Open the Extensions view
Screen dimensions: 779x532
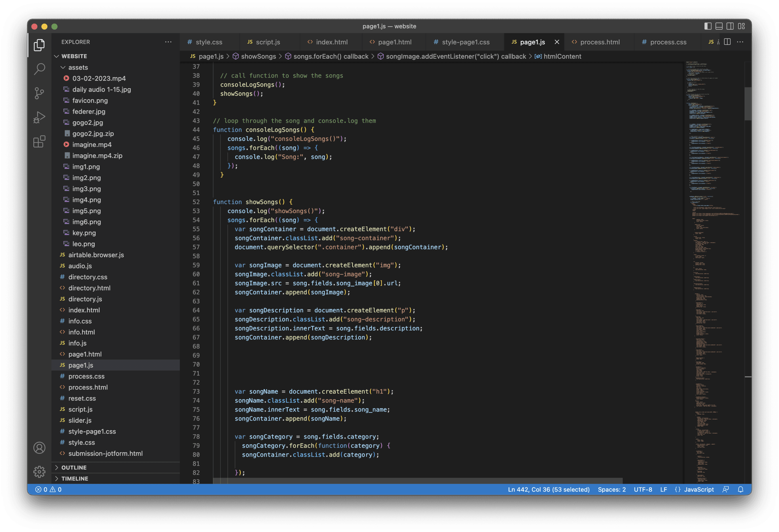click(x=39, y=141)
